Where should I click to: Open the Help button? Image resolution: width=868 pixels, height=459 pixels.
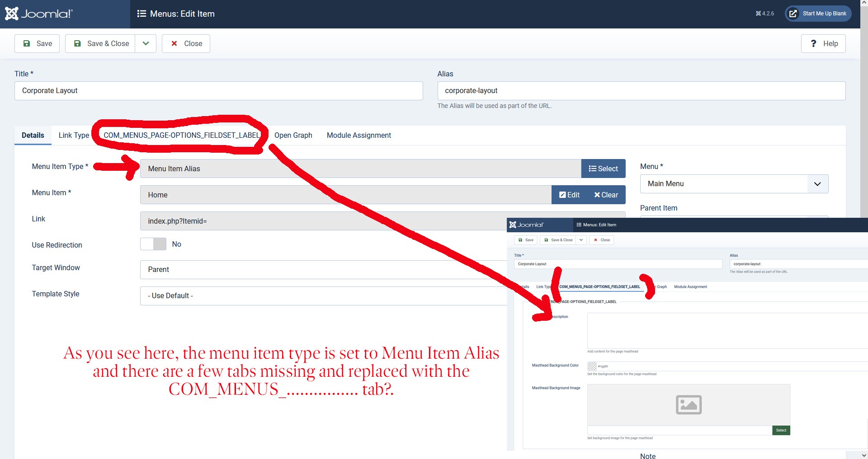823,43
